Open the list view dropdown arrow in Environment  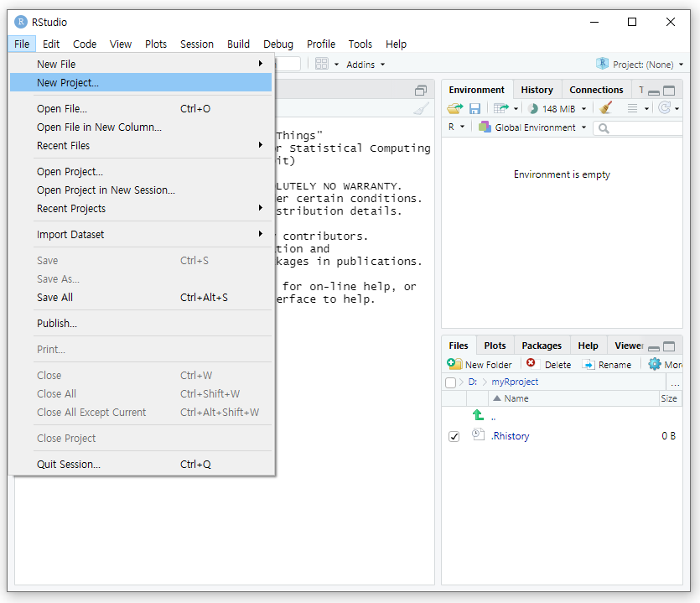(x=646, y=109)
